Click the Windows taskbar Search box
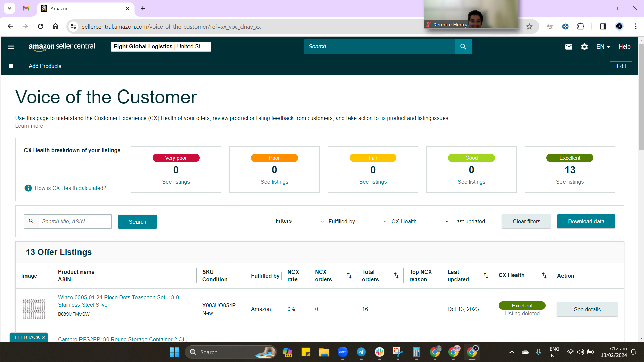The height and width of the screenshot is (362, 644). click(231, 352)
